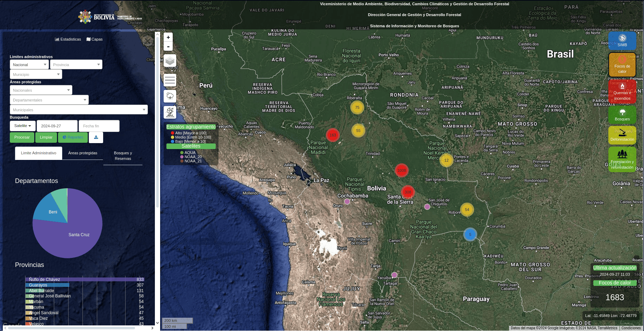644x331 pixels.
Task: Click the Santa Cruz pie slice
Action: point(79,234)
